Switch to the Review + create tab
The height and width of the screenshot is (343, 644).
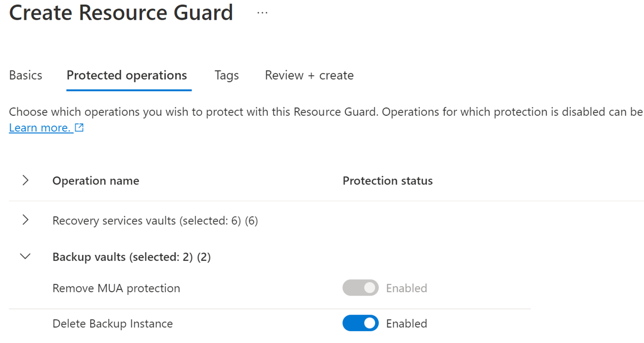pos(308,75)
